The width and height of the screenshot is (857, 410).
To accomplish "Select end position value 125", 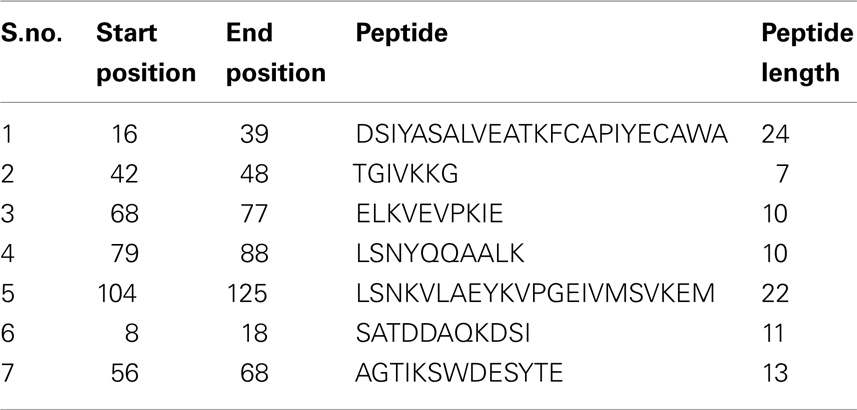I will pyautogui.click(x=247, y=294).
